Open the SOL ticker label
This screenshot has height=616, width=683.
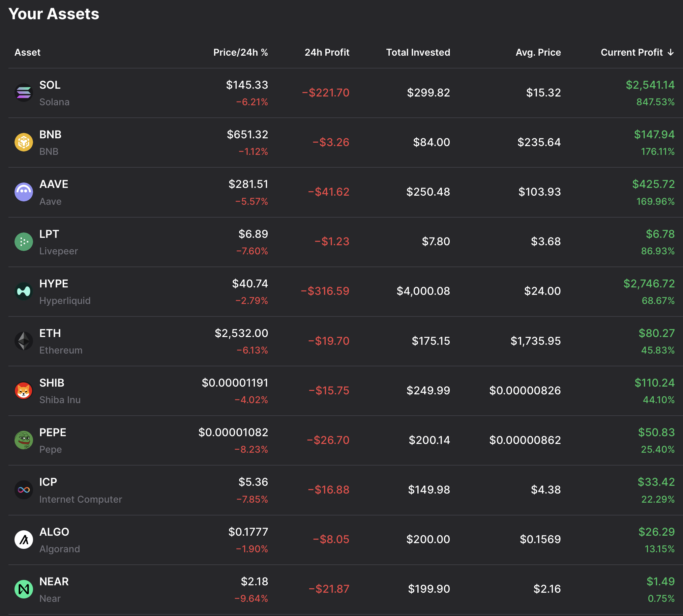(x=50, y=85)
